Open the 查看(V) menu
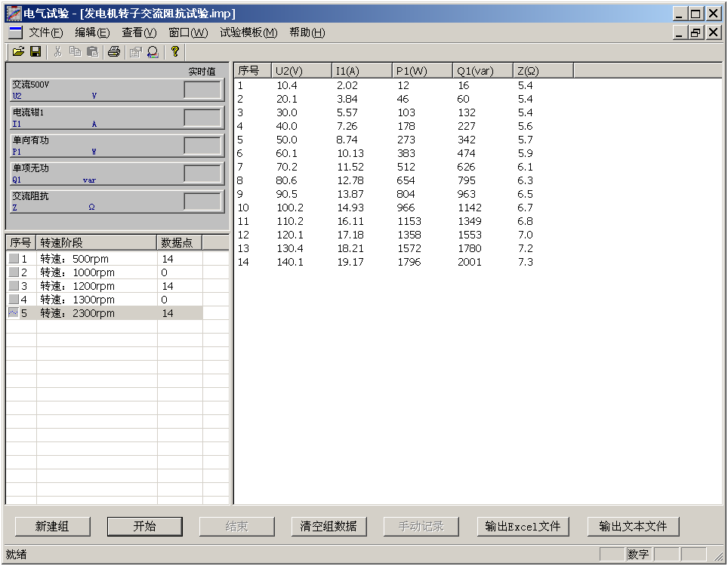The image size is (728, 566). (x=139, y=32)
